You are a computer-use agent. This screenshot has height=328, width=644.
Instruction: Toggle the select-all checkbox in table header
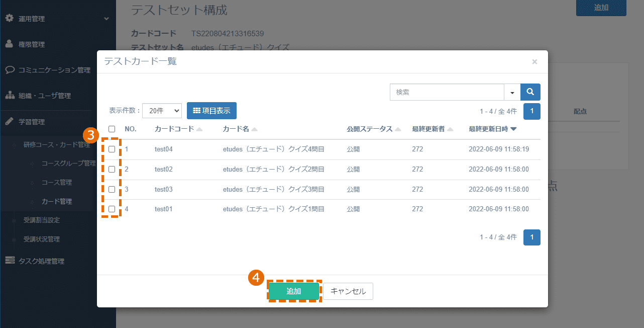coord(112,129)
